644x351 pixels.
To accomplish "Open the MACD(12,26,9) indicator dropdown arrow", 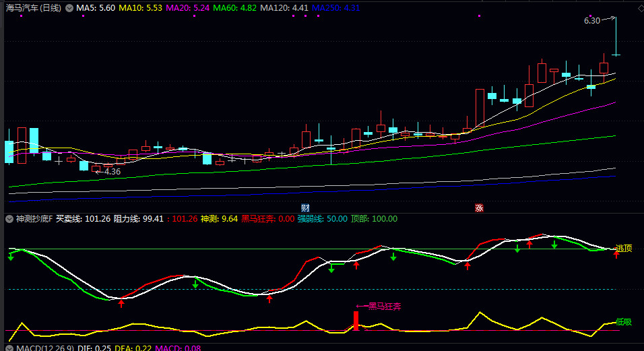I will [x=9, y=348].
